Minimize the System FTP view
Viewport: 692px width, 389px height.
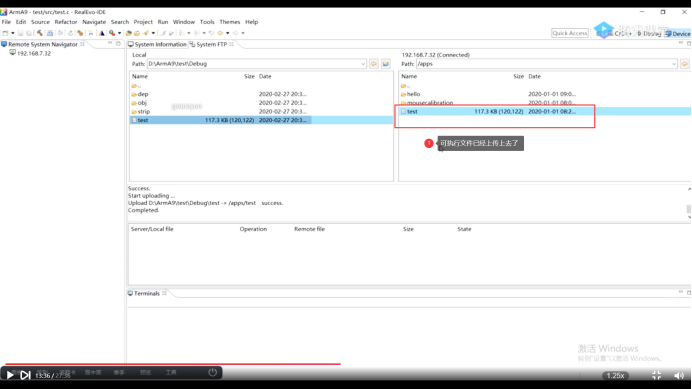[681, 44]
